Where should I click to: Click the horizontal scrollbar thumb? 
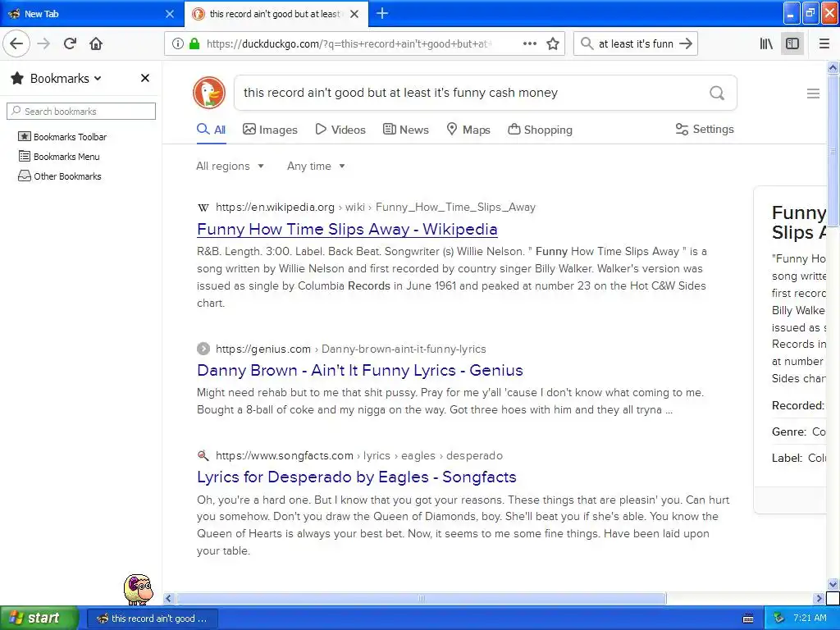click(x=421, y=598)
